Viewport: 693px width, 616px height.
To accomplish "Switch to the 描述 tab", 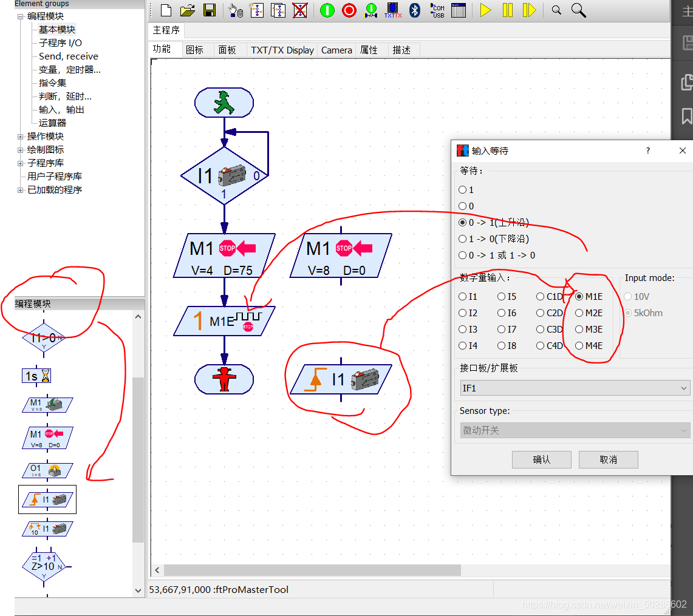I will 401,50.
